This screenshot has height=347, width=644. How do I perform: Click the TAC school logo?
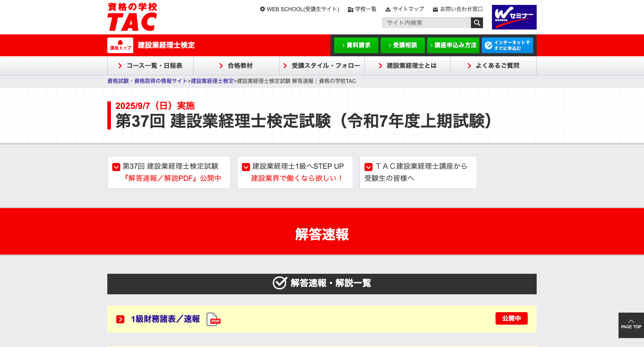click(x=132, y=17)
